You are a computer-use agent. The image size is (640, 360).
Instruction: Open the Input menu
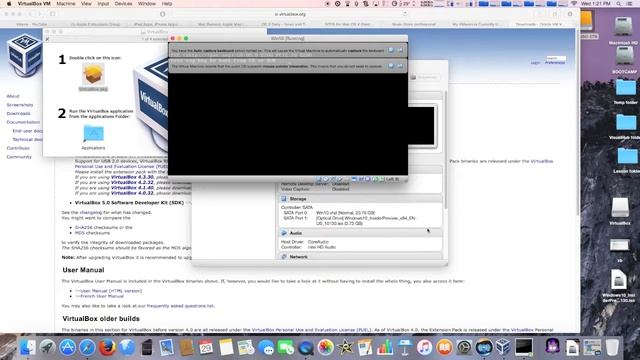(103, 4)
